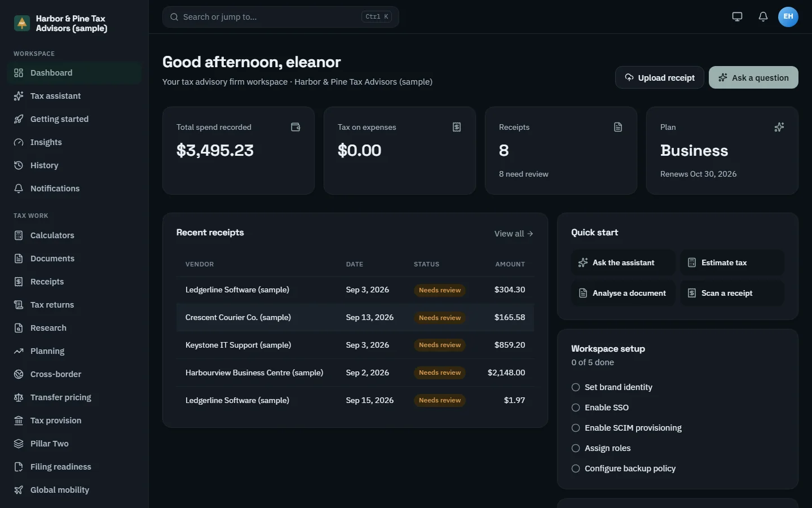Click the document icon on Receipts card
The height and width of the screenshot is (508, 812).
618,127
